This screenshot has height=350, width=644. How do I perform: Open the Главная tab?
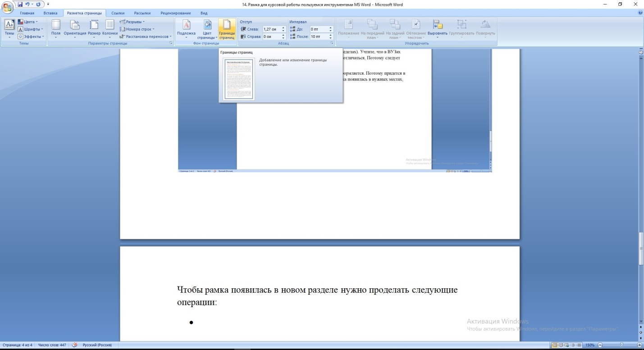(x=27, y=13)
